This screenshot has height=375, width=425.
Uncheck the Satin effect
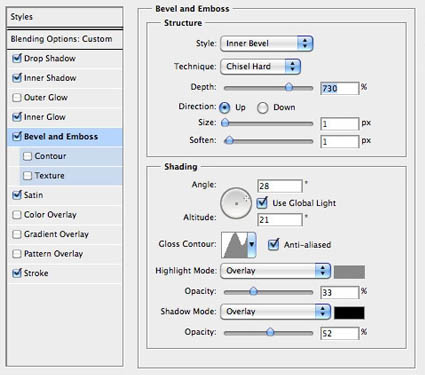(17, 195)
